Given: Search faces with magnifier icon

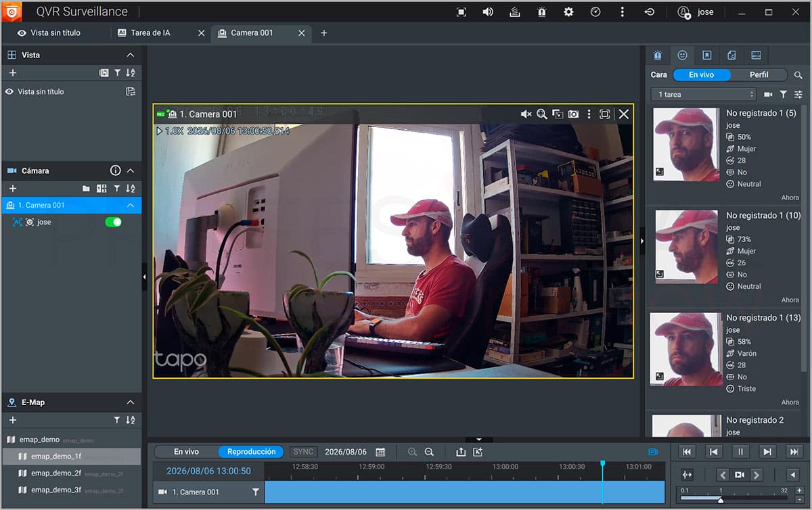Looking at the screenshot, I should click(x=798, y=75).
